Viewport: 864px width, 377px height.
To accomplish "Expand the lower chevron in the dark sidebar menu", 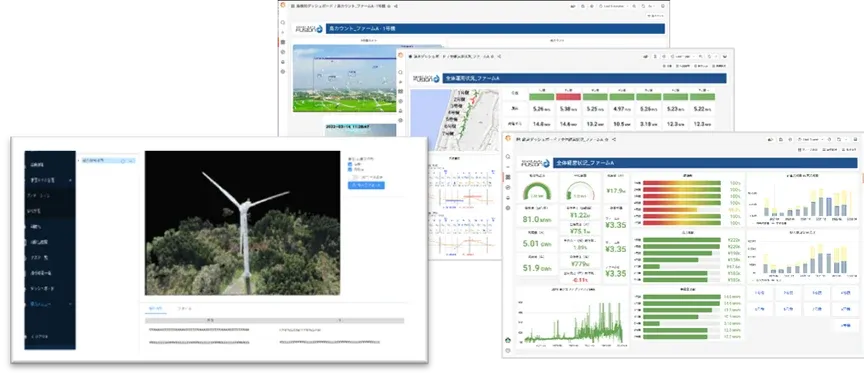I will point(70,304).
